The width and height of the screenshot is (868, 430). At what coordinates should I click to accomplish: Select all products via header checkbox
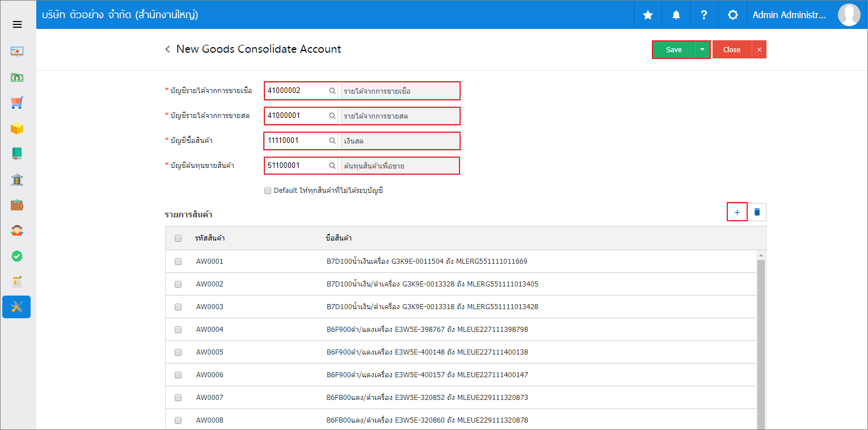(x=178, y=238)
